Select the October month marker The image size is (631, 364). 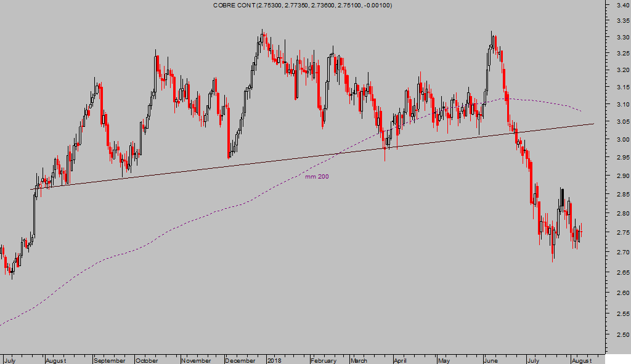pyautogui.click(x=147, y=360)
